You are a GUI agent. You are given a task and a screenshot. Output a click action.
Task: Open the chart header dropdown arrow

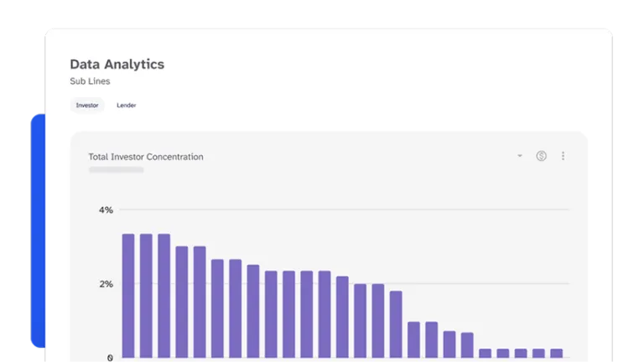click(x=520, y=156)
